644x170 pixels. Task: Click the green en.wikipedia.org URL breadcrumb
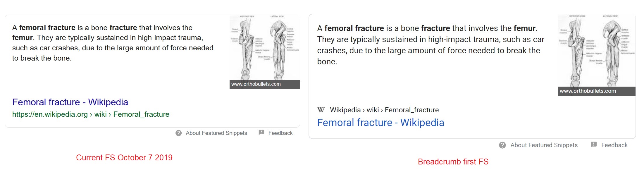click(91, 114)
